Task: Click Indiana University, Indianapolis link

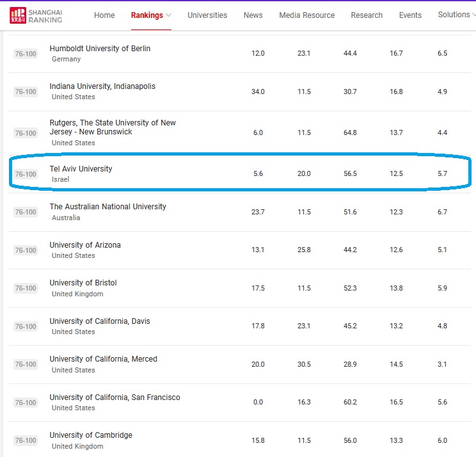Action: (102, 86)
